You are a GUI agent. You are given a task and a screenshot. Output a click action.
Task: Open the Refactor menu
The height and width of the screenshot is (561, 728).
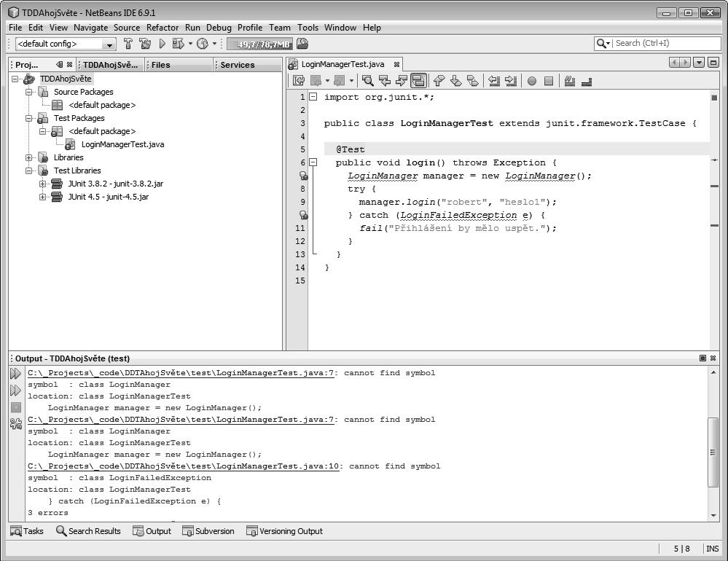coord(163,28)
